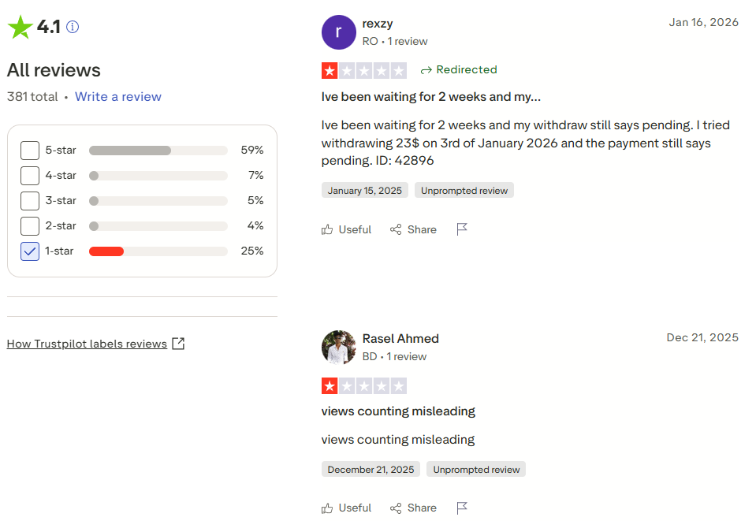Click the flag icon on rexzy's review
The image size is (756, 532).
[x=462, y=229]
